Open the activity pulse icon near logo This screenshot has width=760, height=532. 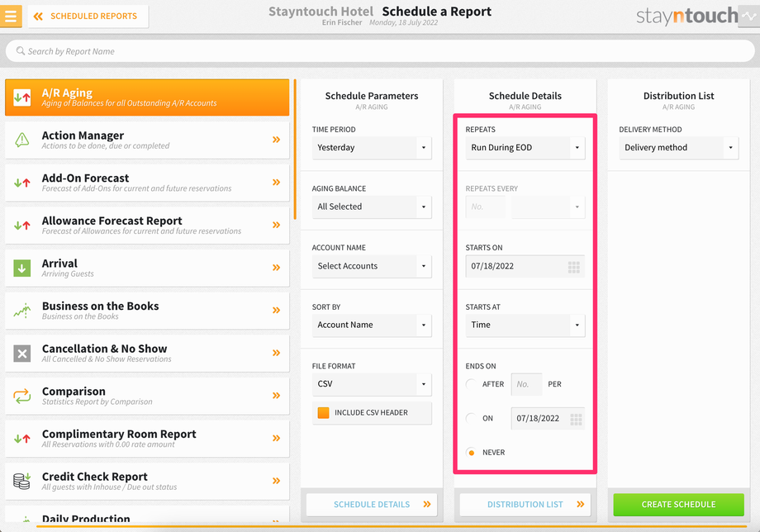[x=749, y=16]
